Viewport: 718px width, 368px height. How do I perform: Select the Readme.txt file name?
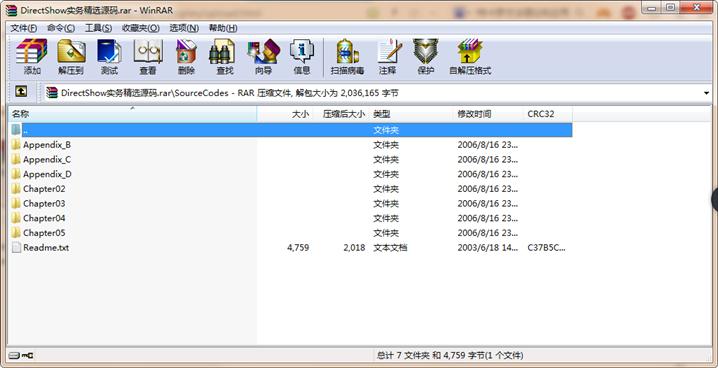pos(46,247)
